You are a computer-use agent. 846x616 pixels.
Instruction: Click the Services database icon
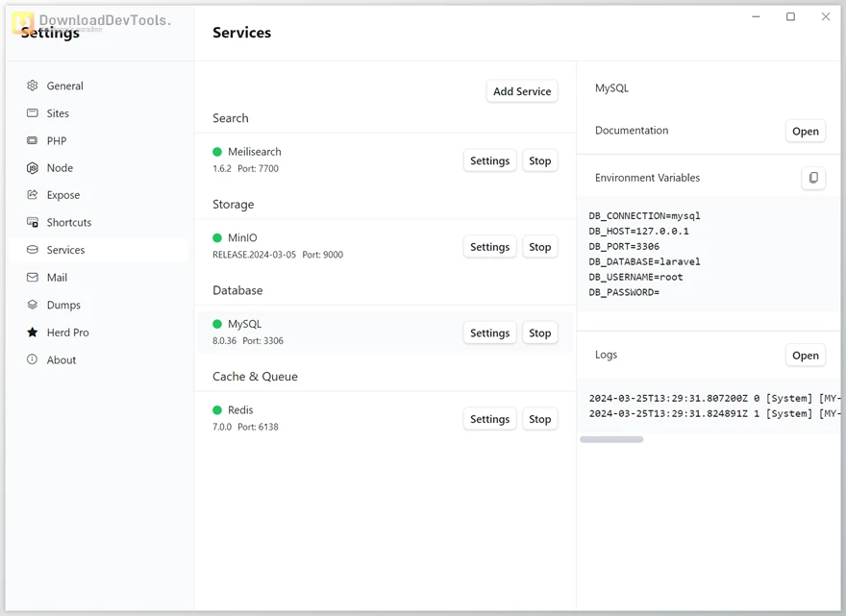click(33, 249)
